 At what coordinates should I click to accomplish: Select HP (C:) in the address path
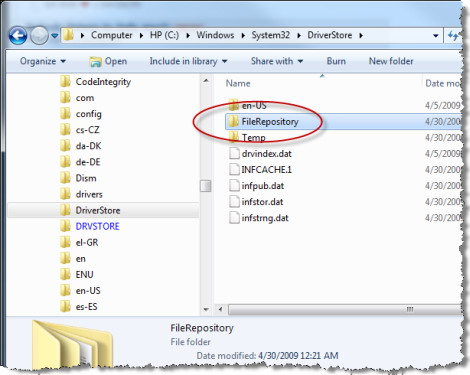pyautogui.click(x=164, y=35)
